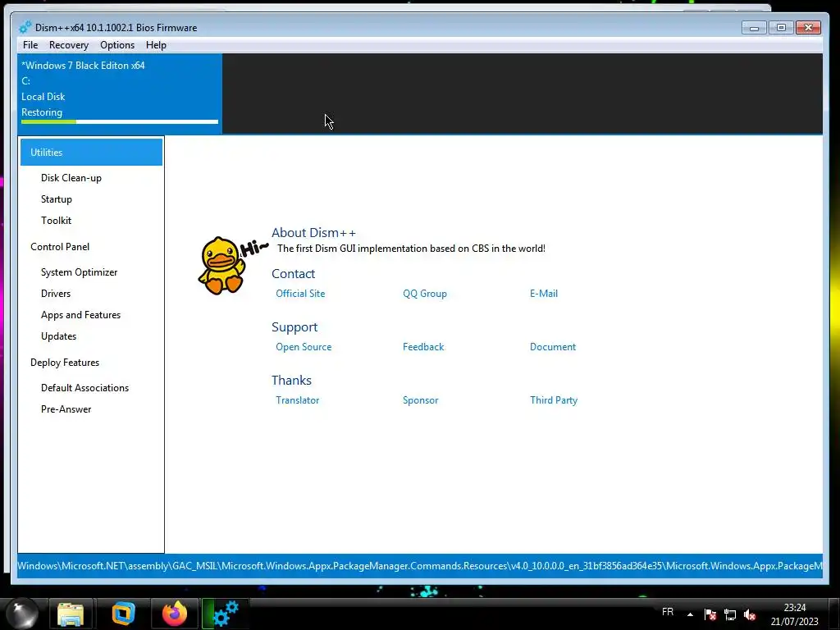Click the Restoring progress bar
This screenshot has width=840, height=630.
click(x=120, y=122)
